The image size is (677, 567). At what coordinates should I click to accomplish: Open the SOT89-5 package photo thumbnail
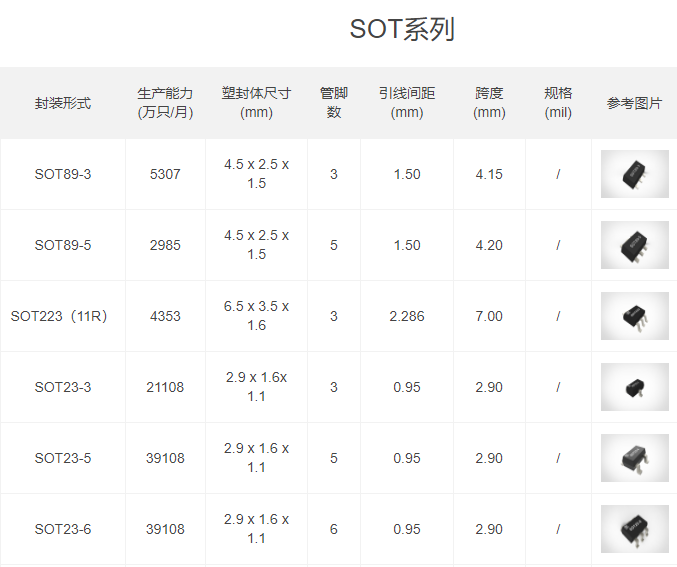(x=634, y=245)
